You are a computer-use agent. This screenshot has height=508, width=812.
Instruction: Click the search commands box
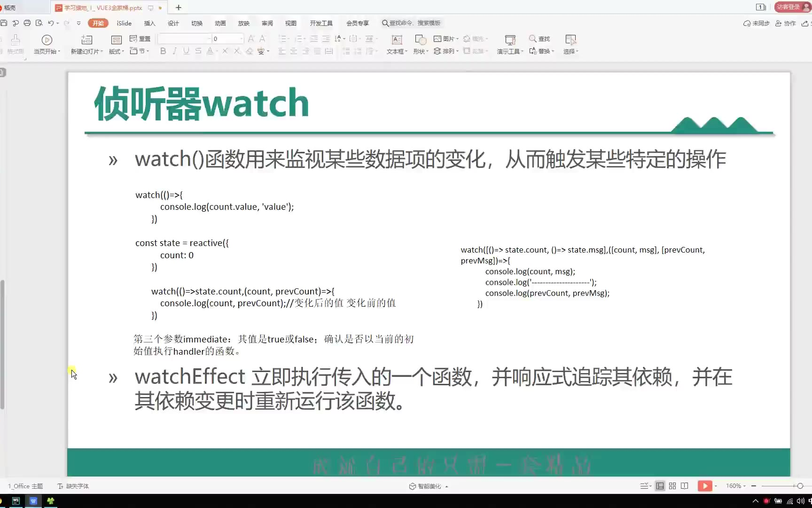tap(411, 23)
